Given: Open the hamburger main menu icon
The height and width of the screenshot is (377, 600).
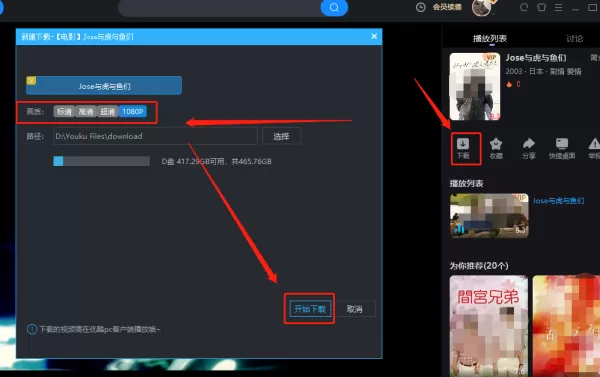Looking at the screenshot, I should point(559,7).
